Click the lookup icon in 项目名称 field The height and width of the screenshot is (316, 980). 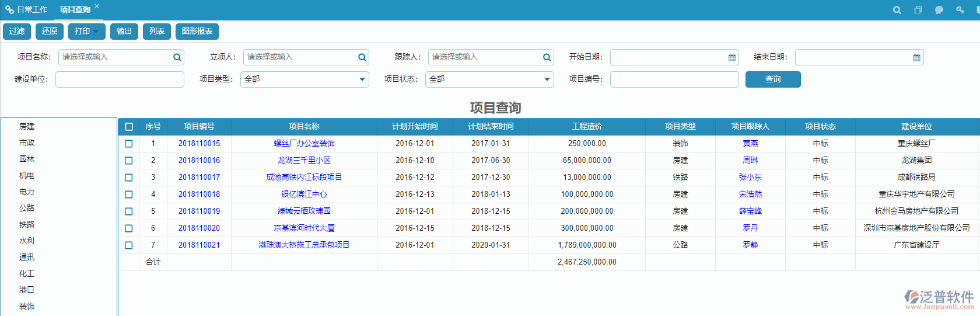pyautogui.click(x=177, y=57)
